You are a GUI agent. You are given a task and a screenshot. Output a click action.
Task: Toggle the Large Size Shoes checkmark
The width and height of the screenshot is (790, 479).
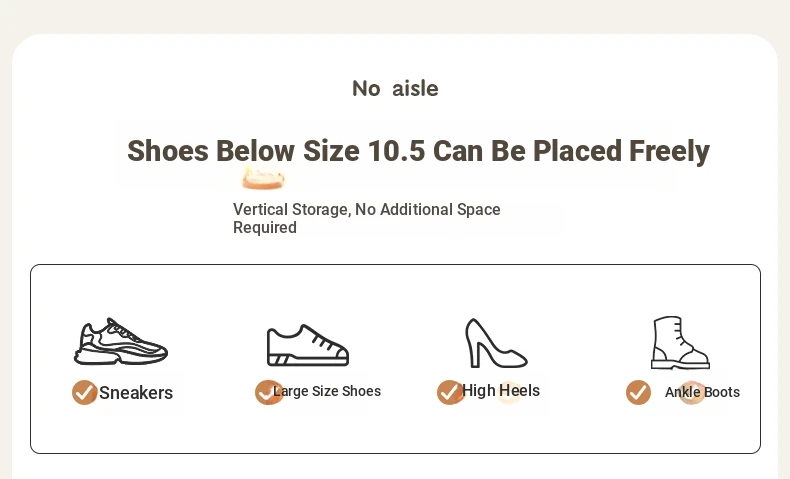(268, 392)
